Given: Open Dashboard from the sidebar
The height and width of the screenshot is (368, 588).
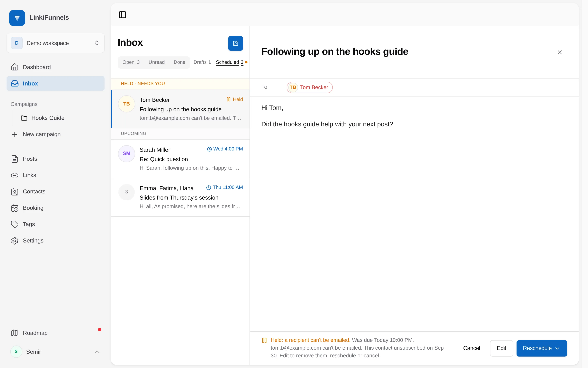Looking at the screenshot, I should click(55, 67).
